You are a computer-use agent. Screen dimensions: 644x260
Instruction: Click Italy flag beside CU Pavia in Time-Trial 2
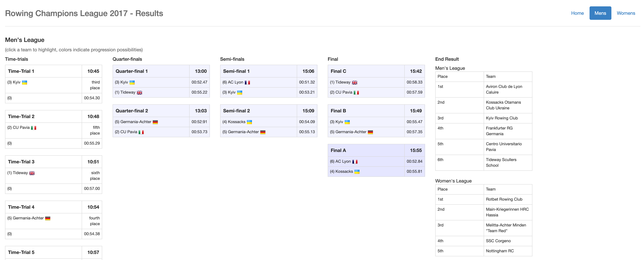pos(33,128)
